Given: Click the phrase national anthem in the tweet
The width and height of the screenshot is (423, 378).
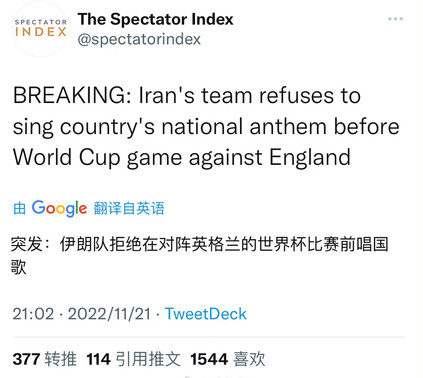Looking at the screenshot, I should coord(244,127).
